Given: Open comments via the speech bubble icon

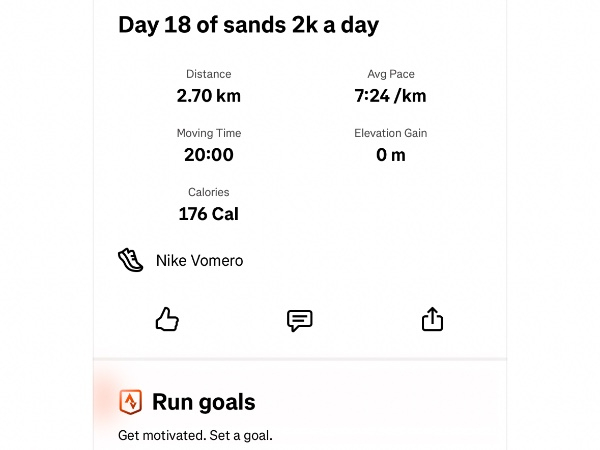Looking at the screenshot, I should tap(300, 320).
